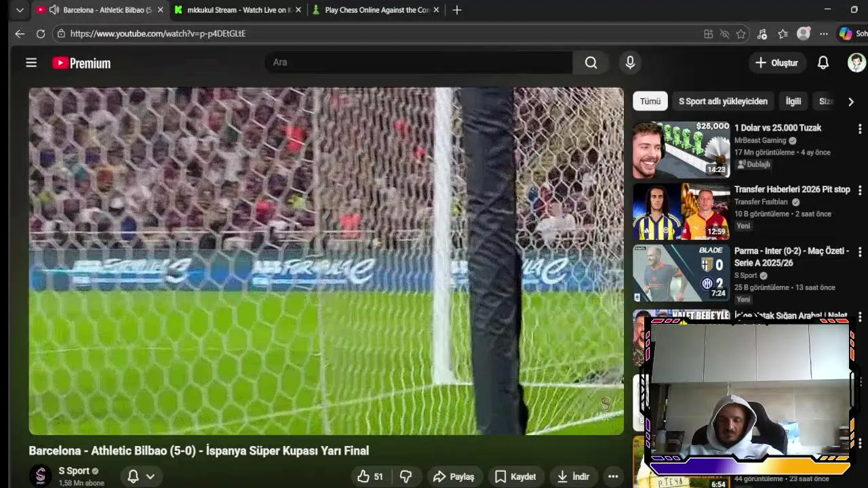868x488 pixels.
Task: Select the Tümü filter chip
Action: 650,101
